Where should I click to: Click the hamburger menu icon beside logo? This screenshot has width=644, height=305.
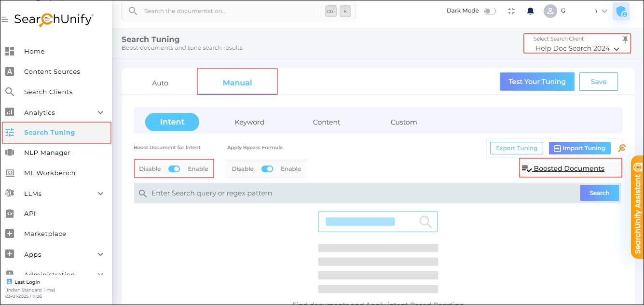[x=5, y=20]
